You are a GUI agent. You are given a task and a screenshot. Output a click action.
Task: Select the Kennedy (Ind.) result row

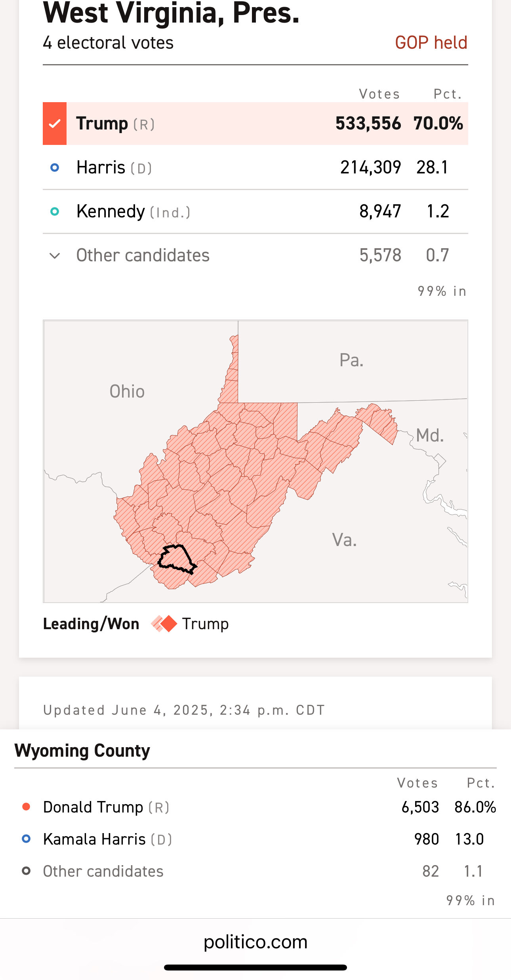(255, 211)
